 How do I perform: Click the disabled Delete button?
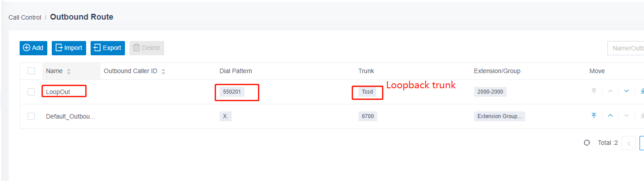tap(147, 48)
